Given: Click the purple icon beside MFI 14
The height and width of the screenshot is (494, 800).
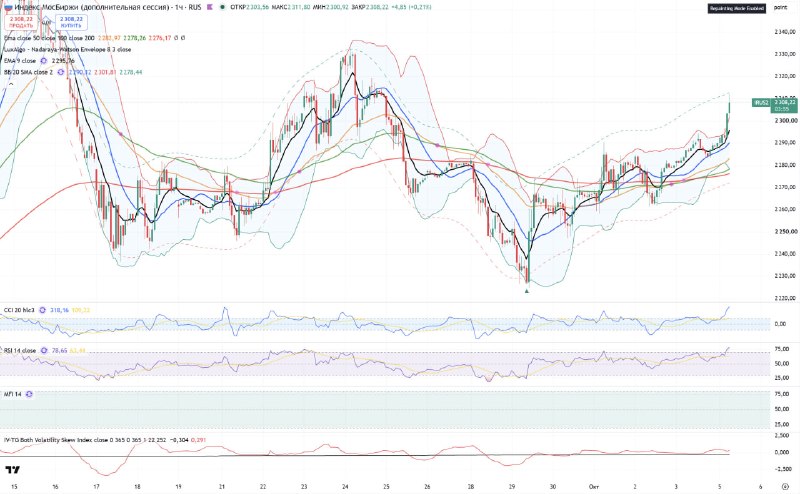Looking at the screenshot, I should (x=29, y=394).
